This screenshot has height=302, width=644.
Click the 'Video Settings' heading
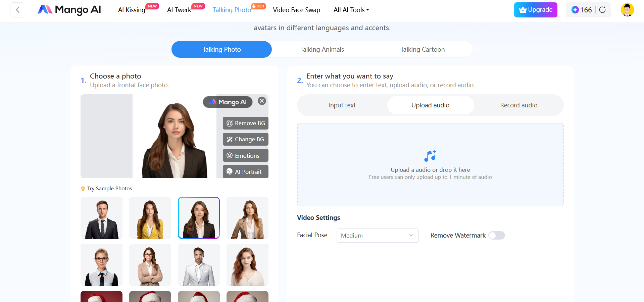click(x=318, y=217)
